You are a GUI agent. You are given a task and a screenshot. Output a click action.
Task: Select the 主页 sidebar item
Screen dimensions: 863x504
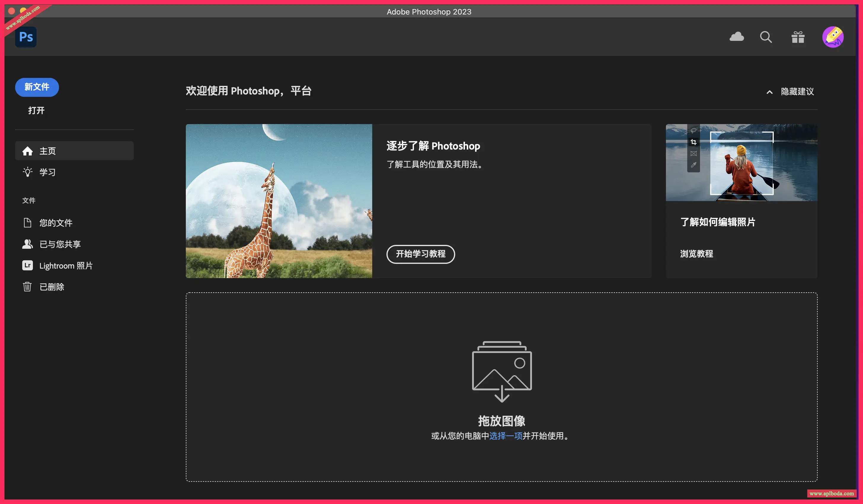click(74, 151)
